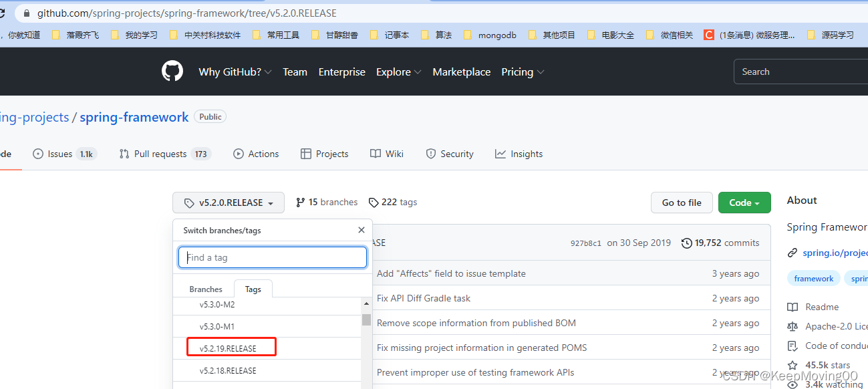
Task: Open the spring-framework repository link
Action: pos(134,117)
